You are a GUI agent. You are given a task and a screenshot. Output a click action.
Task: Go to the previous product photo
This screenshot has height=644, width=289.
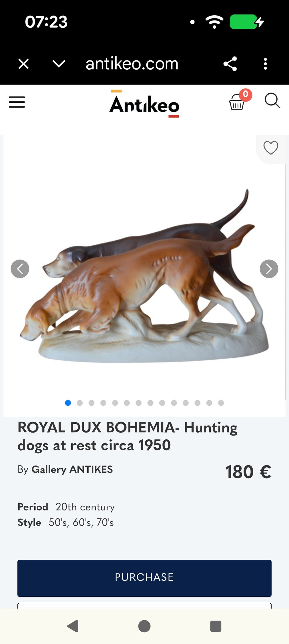(x=20, y=269)
